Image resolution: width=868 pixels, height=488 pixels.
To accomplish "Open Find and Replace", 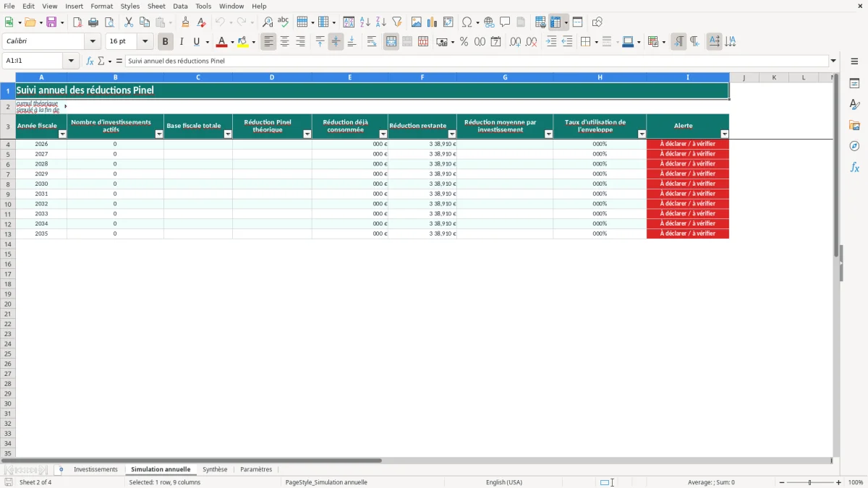I will (x=268, y=22).
